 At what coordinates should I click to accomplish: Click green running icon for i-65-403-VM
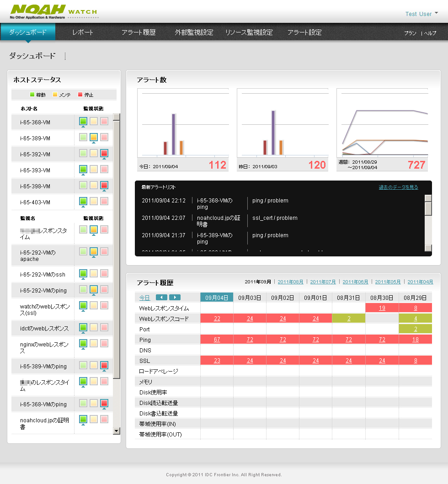[x=83, y=201]
